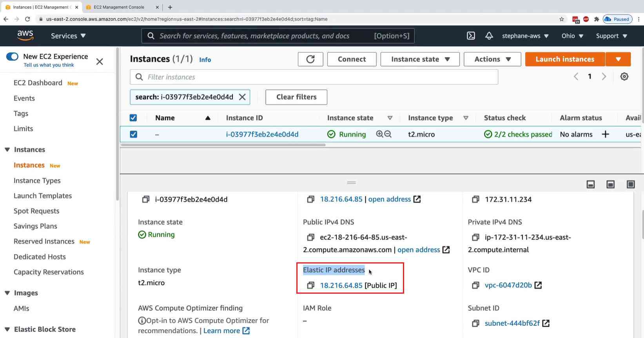Click Launch instances button
This screenshot has height=338, width=644.
coord(565,59)
